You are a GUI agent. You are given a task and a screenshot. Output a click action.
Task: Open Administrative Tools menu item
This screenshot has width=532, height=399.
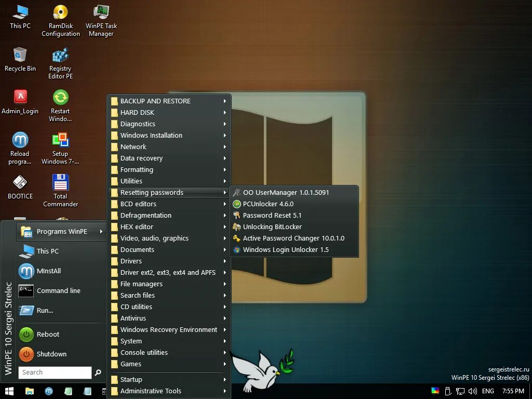(x=169, y=391)
